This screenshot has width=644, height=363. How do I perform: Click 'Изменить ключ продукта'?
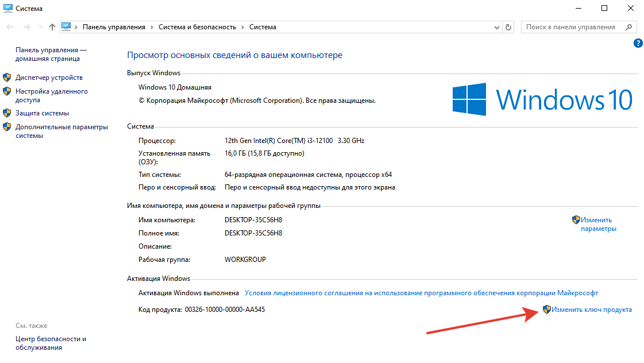click(591, 310)
